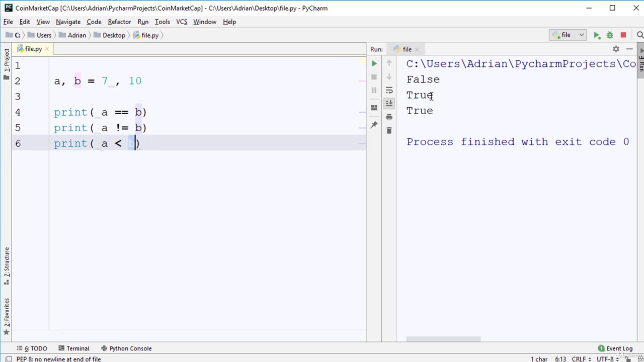Click the Users breadcrumb folder
Image resolution: width=644 pixels, height=362 pixels.
(40, 35)
